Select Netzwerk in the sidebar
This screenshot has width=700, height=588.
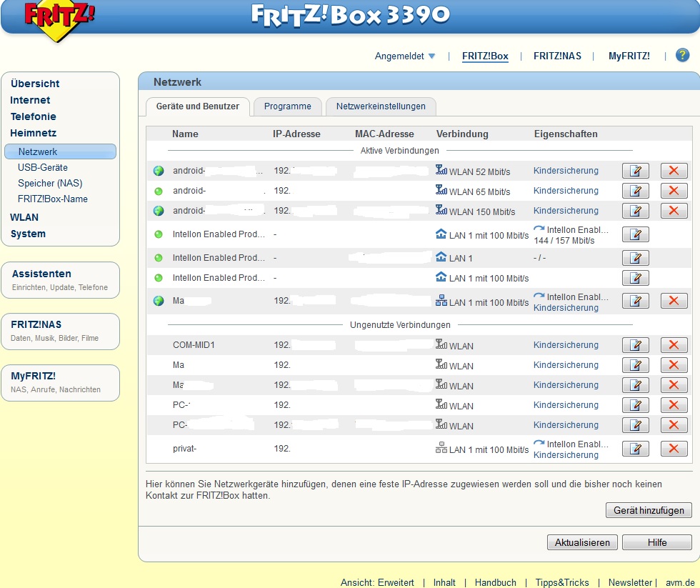coord(60,151)
